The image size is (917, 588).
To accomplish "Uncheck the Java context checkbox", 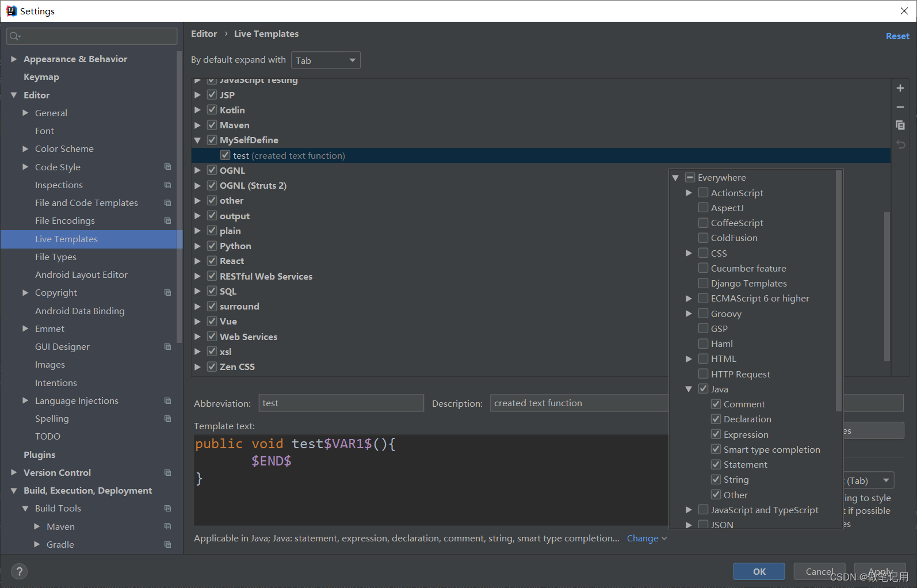I will pos(703,388).
